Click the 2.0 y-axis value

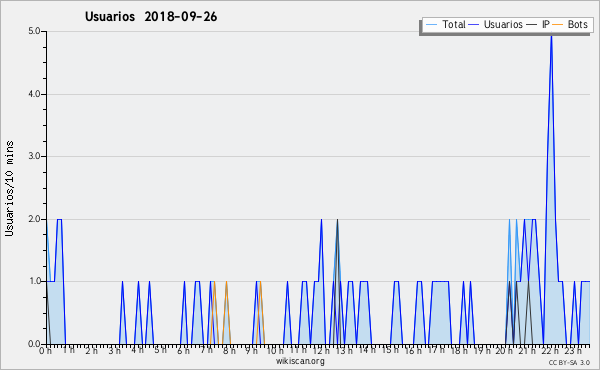pyautogui.click(x=34, y=219)
